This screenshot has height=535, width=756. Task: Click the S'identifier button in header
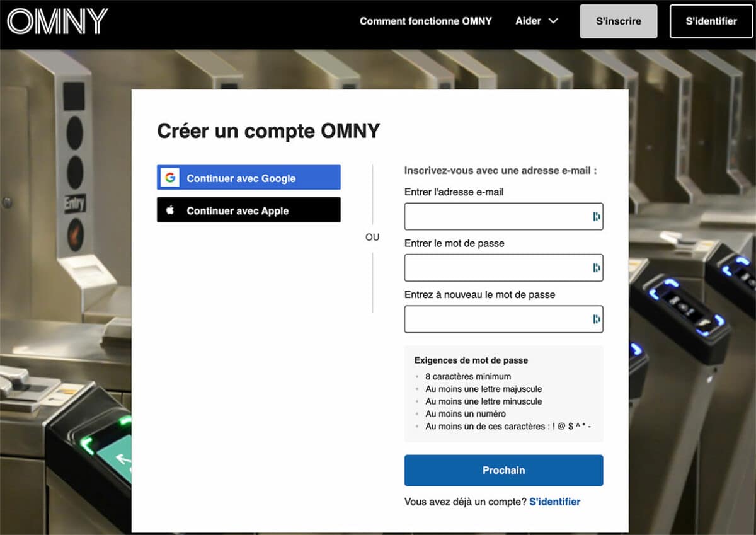pyautogui.click(x=711, y=21)
